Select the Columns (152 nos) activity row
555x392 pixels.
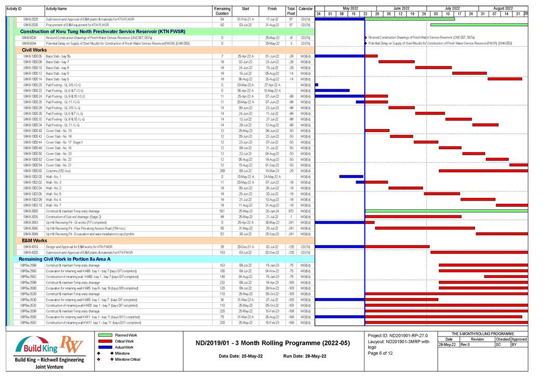[x=57, y=171]
